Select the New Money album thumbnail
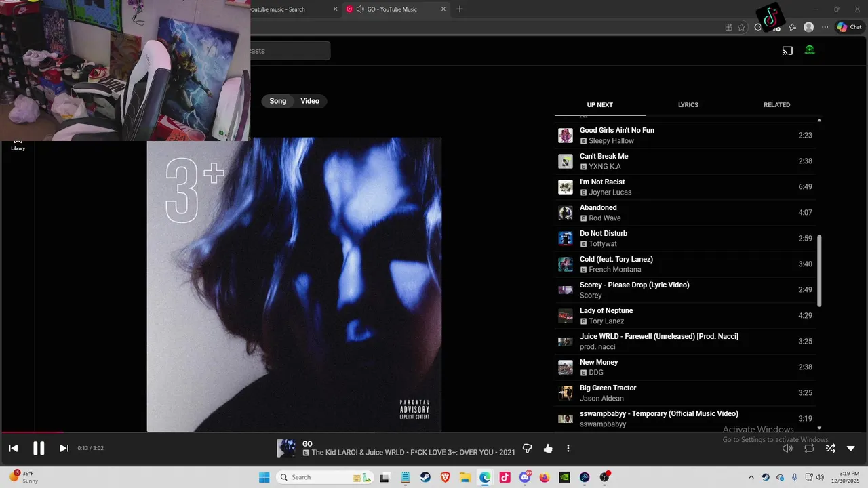868x488 pixels. [x=566, y=367]
